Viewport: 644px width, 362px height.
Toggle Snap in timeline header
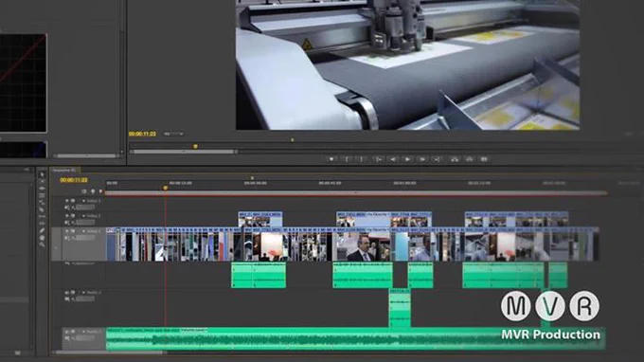83,191
